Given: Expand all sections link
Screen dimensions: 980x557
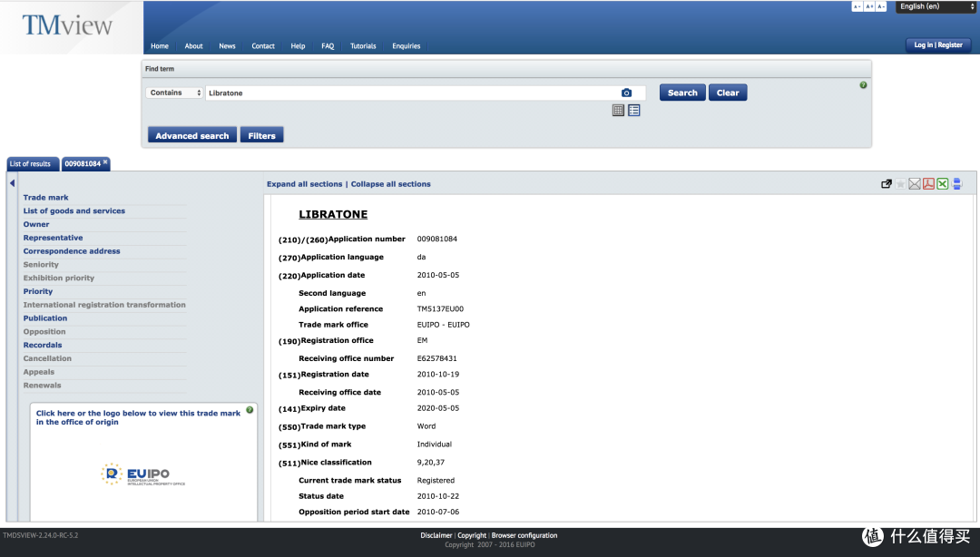Looking at the screenshot, I should point(304,184).
